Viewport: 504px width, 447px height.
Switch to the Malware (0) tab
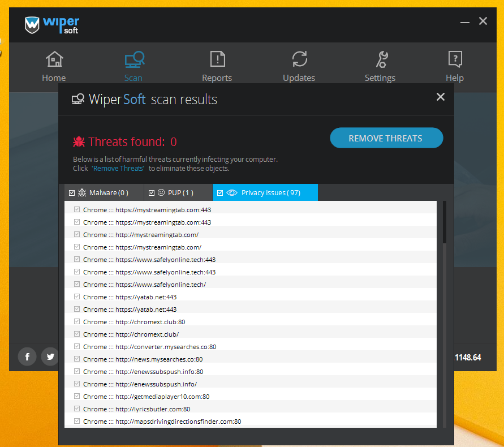104,192
